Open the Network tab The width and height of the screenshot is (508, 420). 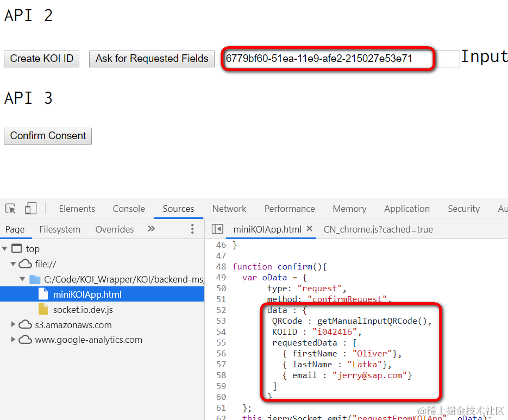(229, 209)
